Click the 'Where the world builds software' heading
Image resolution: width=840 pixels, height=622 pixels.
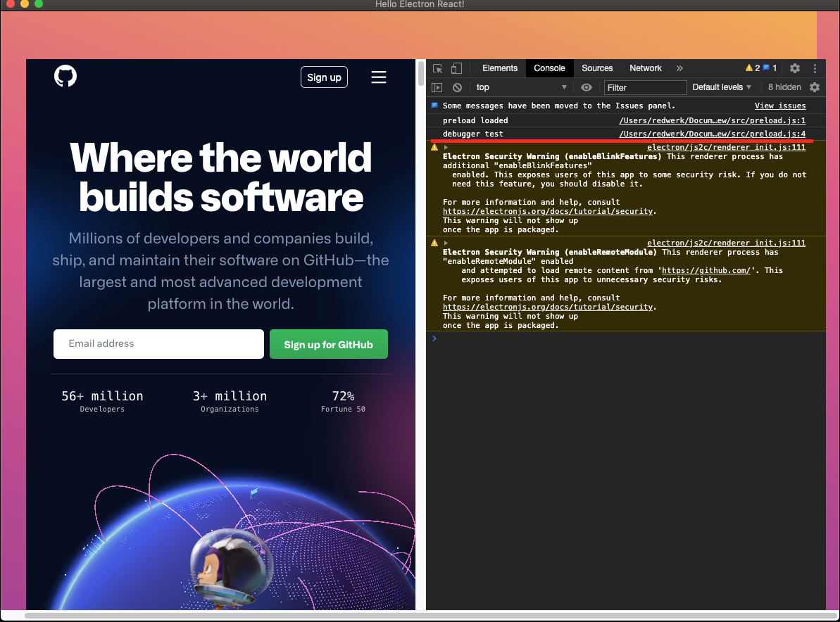pos(220,177)
